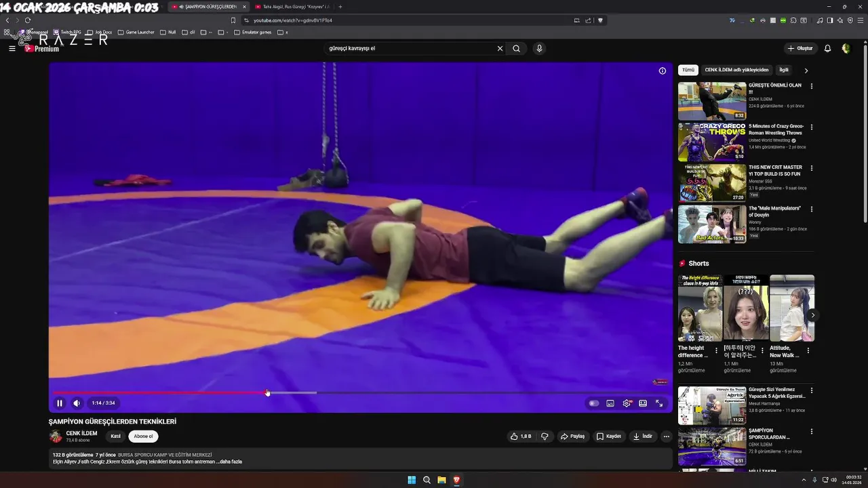
Task: Mute the video using the volume icon
Action: [77, 403]
